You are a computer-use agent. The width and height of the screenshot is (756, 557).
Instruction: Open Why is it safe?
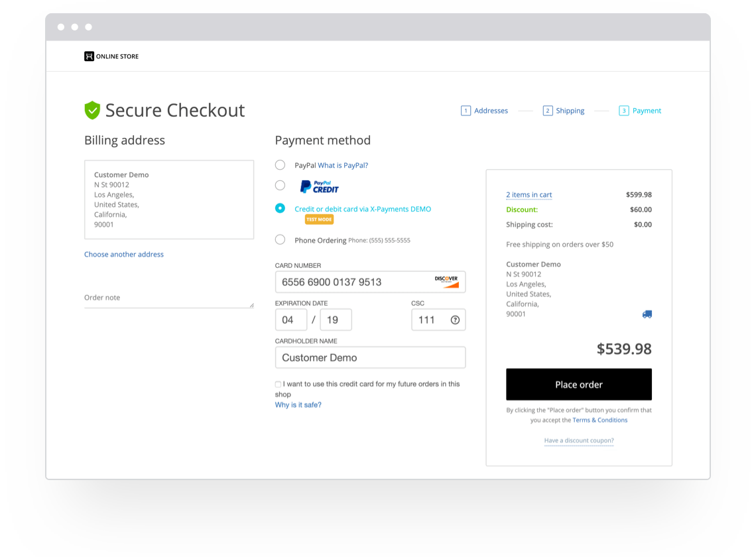[298, 404]
